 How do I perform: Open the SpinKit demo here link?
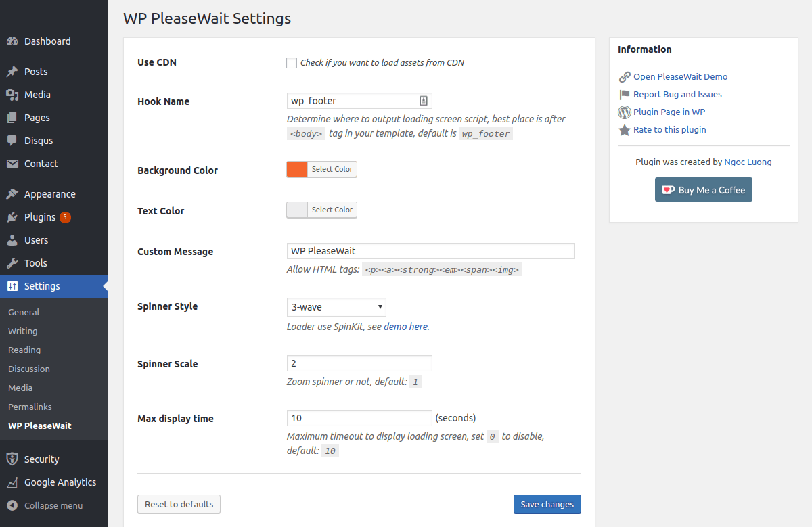pyautogui.click(x=405, y=327)
